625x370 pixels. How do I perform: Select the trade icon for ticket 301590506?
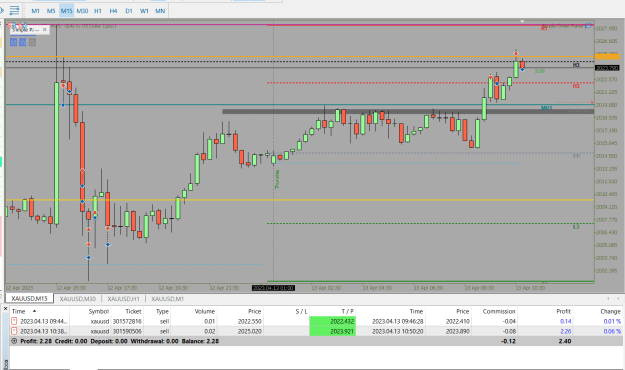coord(14,331)
